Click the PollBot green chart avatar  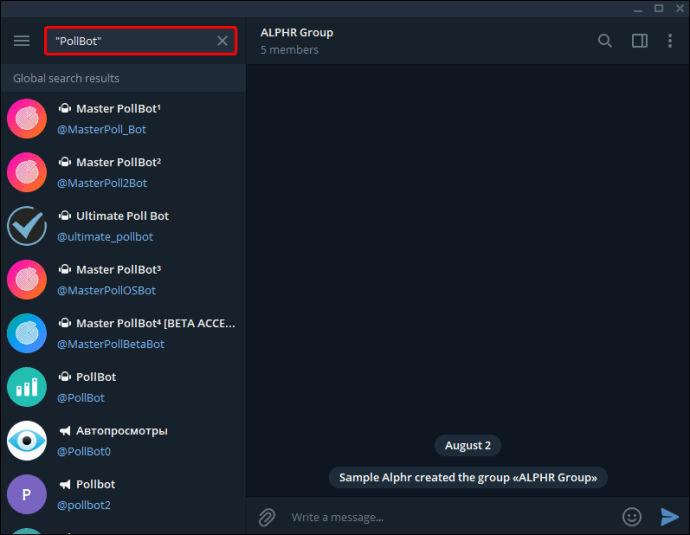point(27,387)
